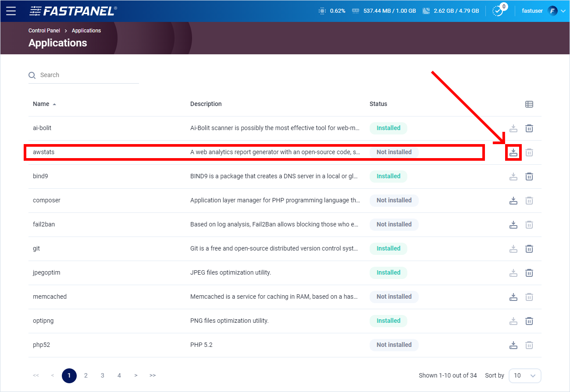The height and width of the screenshot is (392, 570).
Task: Check the disk usage indicator icon
Action: click(x=426, y=11)
